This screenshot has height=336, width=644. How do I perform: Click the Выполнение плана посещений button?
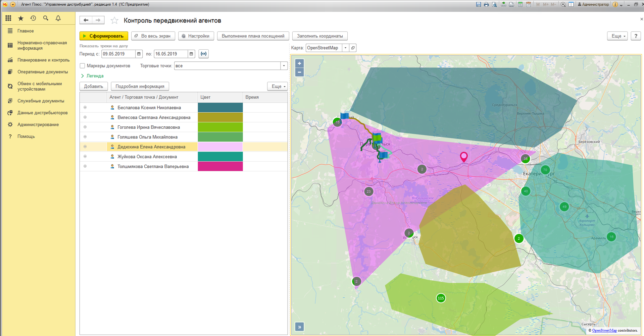pos(253,36)
